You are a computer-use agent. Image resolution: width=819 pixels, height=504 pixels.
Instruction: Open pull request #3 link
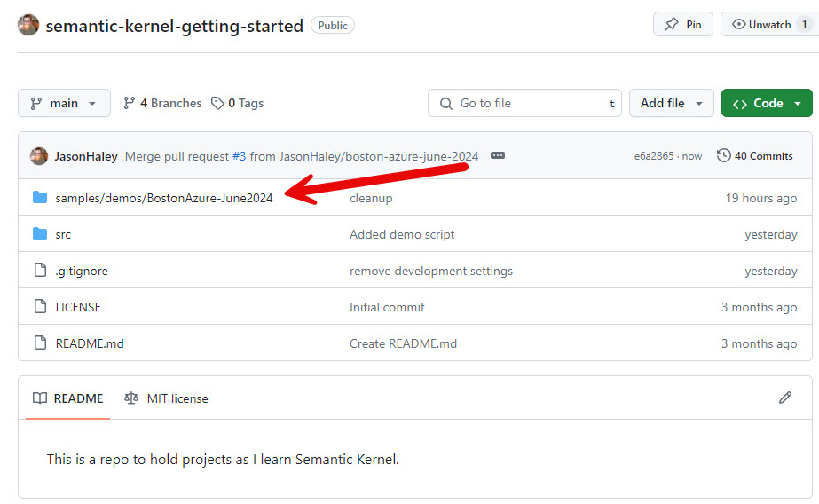240,156
